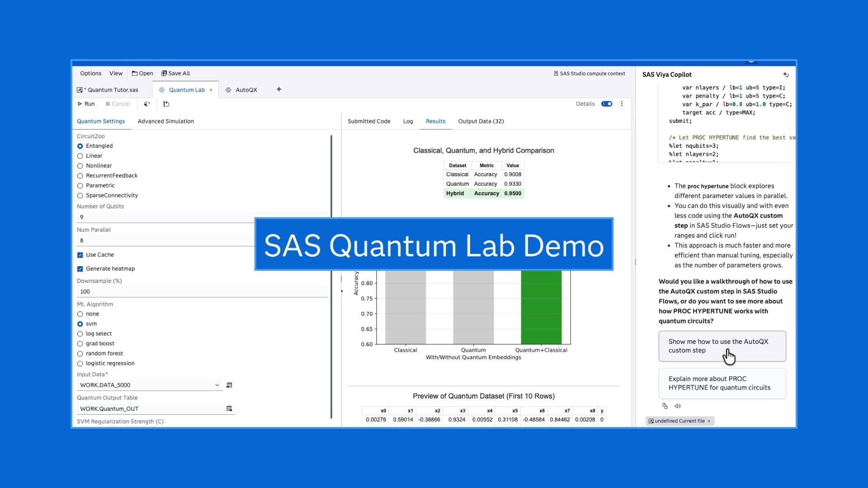868x488 pixels.
Task: Select the grad boost ML Algorithm option
Action: 80,344
